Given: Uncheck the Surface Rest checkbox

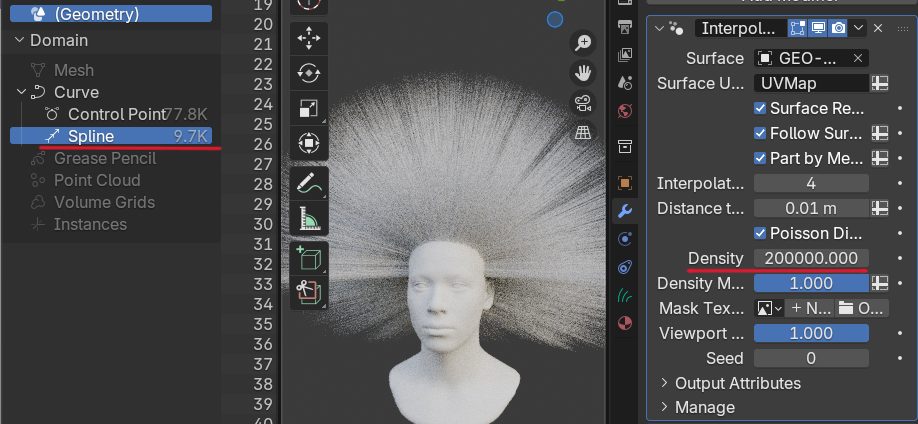Looking at the screenshot, I should pos(760,108).
